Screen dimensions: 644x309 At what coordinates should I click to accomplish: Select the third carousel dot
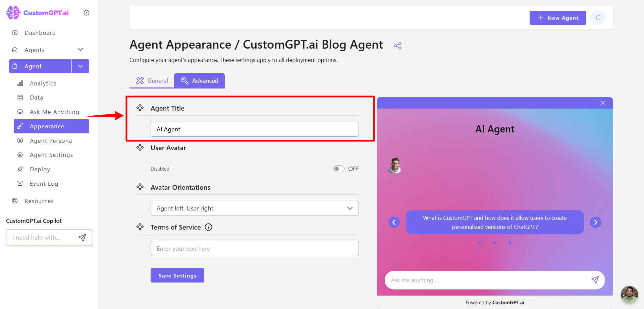pyautogui.click(x=510, y=243)
